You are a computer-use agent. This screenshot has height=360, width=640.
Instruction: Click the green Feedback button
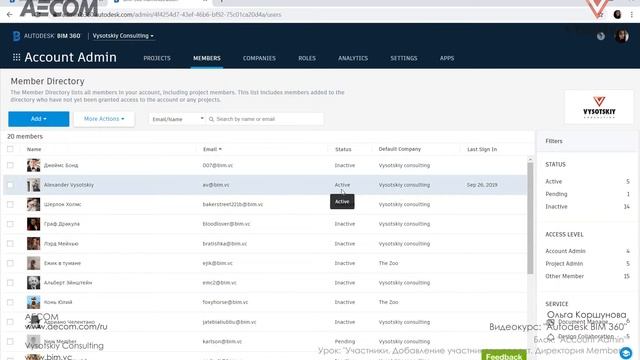tap(504, 355)
